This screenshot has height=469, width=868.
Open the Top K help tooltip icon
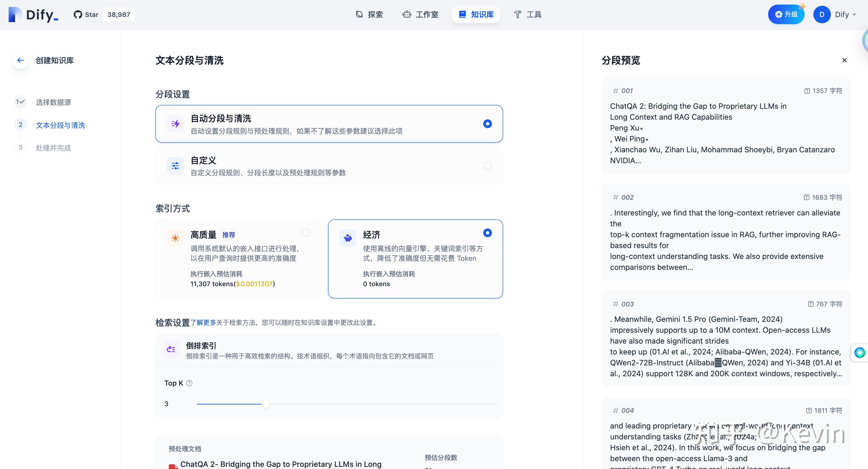189,383
